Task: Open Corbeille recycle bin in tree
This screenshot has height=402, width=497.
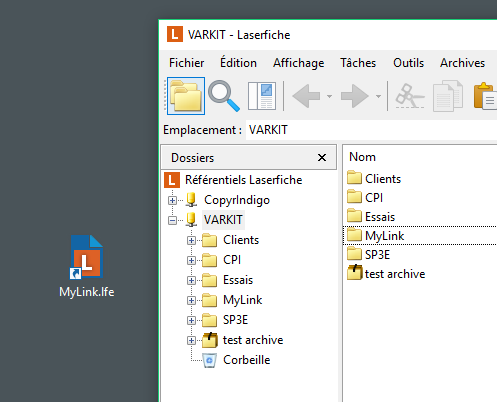Action: coord(247,360)
